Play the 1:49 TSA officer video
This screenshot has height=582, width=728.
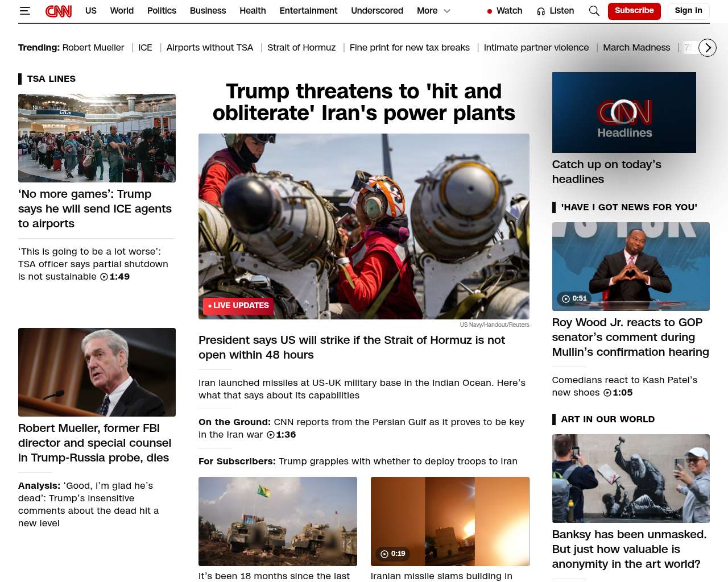(115, 277)
